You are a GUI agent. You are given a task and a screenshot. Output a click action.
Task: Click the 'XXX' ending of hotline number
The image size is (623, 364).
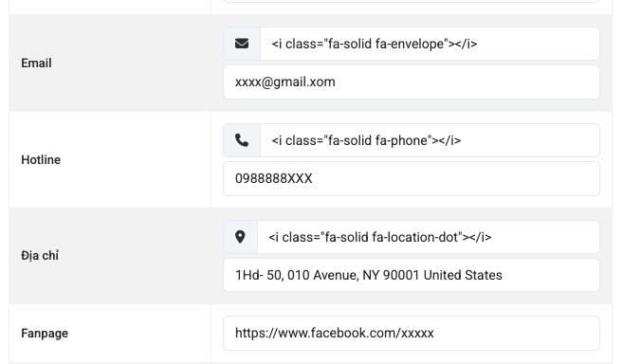(x=300, y=179)
